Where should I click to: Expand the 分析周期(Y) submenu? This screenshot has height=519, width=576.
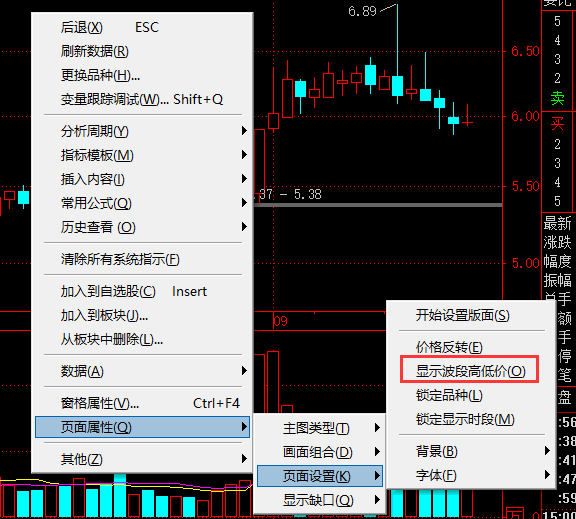(x=143, y=131)
